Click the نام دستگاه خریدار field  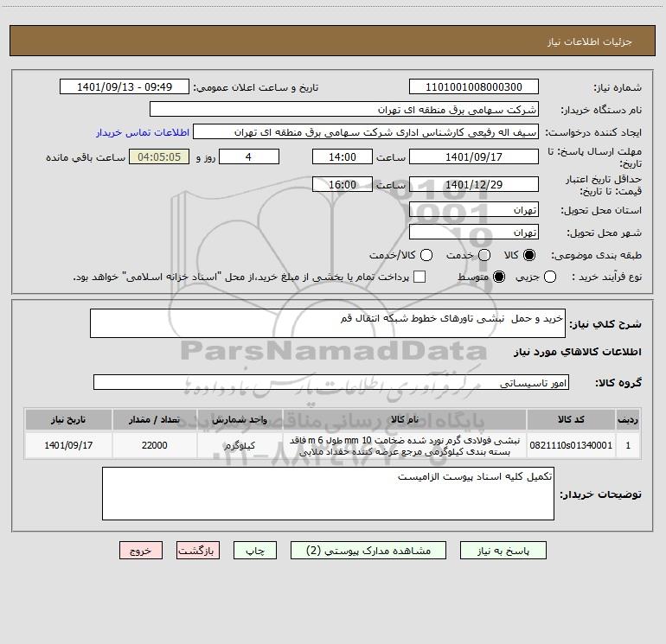344,110
